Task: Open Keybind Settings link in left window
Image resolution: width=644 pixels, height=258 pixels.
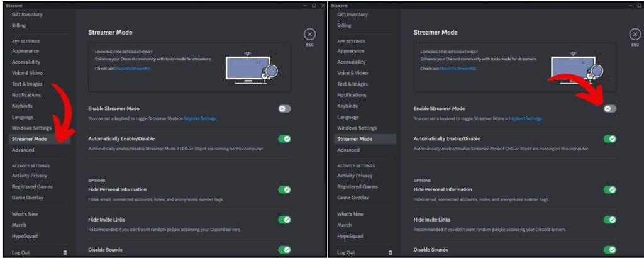Action: [x=200, y=118]
